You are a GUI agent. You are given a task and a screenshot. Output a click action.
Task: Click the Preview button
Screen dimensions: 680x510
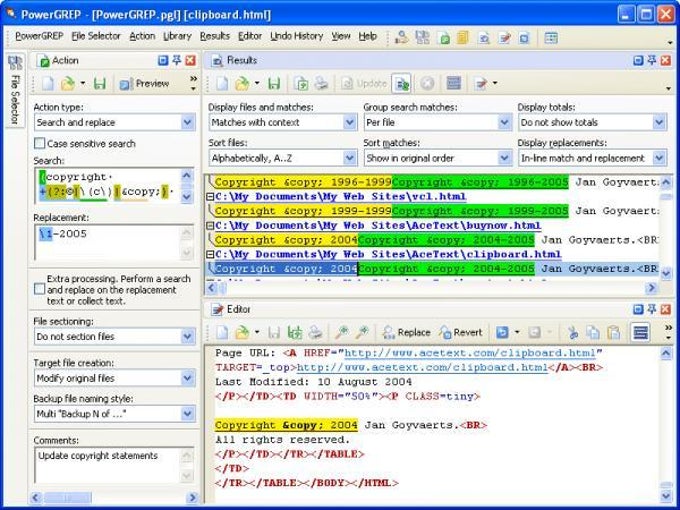pyautogui.click(x=144, y=83)
